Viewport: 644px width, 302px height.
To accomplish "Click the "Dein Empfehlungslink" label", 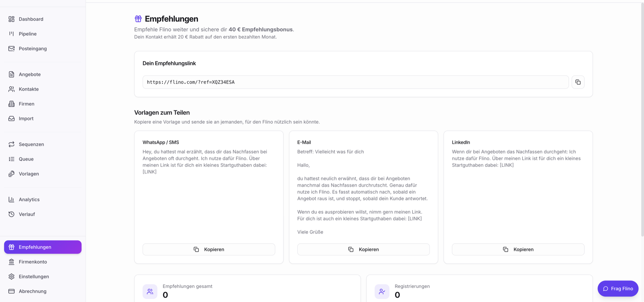I will pyautogui.click(x=169, y=63).
